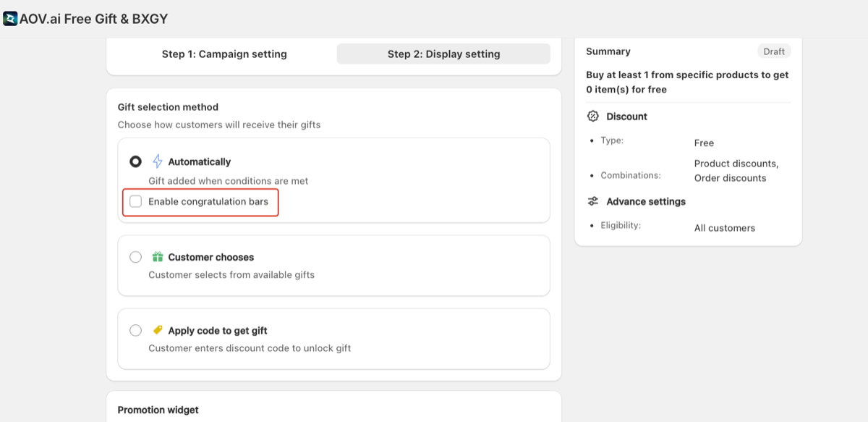Screen dimensions: 868x422
Task: Click the Discount badge icon in Summary
Action: (593, 117)
